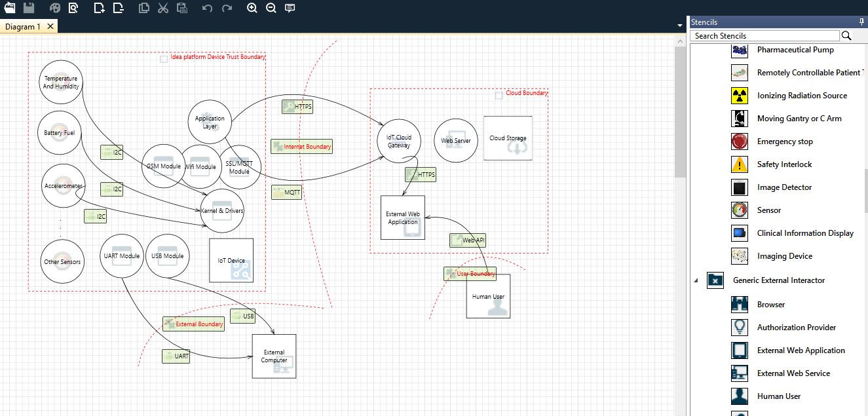
Task: Click the Search Stencils input field
Action: click(765, 35)
